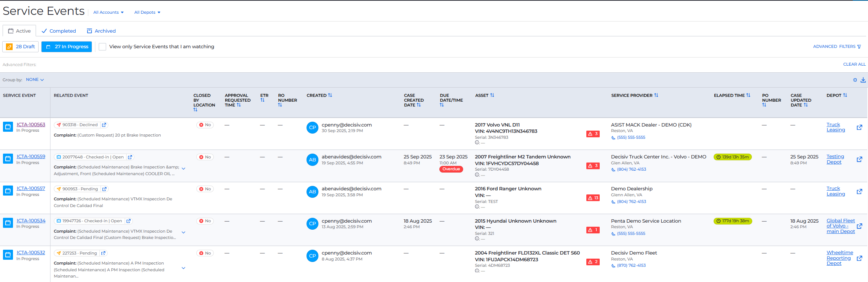The width and height of the screenshot is (868, 282).
Task: Enable 'View only Service Events I am watching' checkbox
Action: tap(102, 47)
